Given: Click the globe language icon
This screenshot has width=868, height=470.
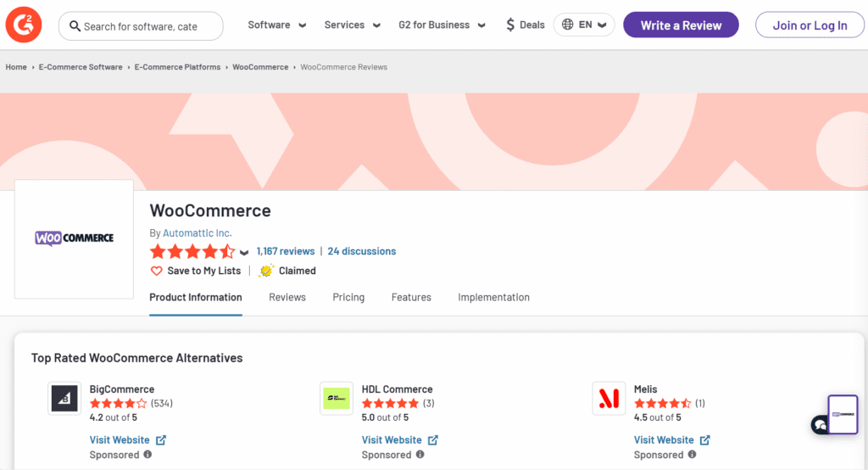Looking at the screenshot, I should (567, 25).
